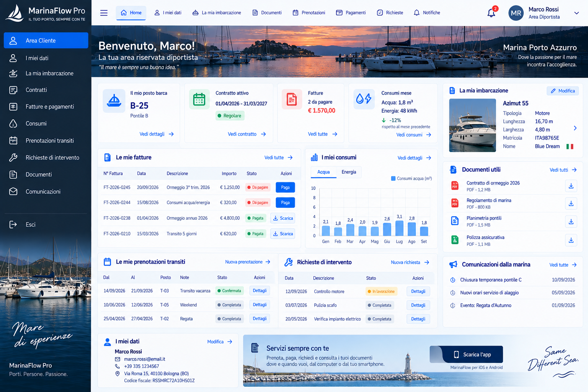Image resolution: width=588 pixels, height=392 pixels.
Task: Download Polizza assicurativa document
Action: [571, 240]
